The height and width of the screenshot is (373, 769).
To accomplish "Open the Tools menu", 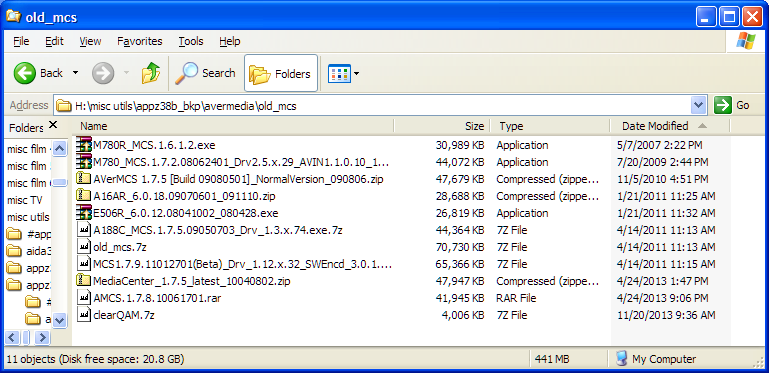I will tap(191, 41).
